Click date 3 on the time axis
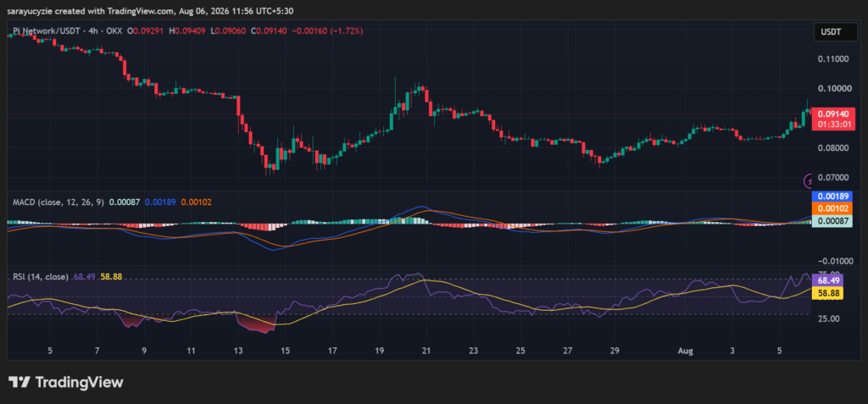The image size is (868, 404). click(732, 351)
